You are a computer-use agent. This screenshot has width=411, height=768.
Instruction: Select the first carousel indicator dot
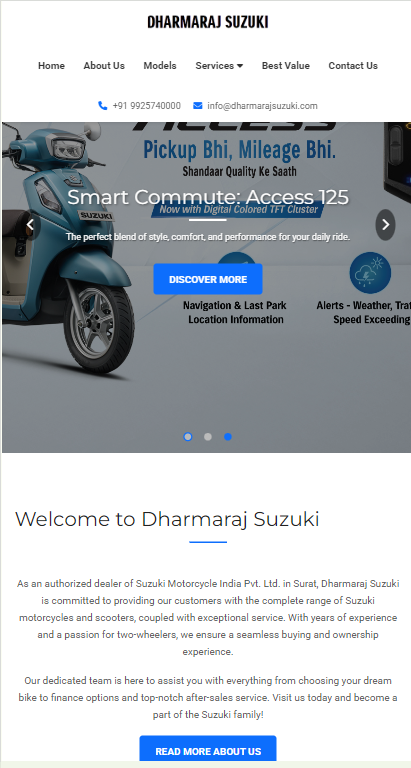[188, 437]
